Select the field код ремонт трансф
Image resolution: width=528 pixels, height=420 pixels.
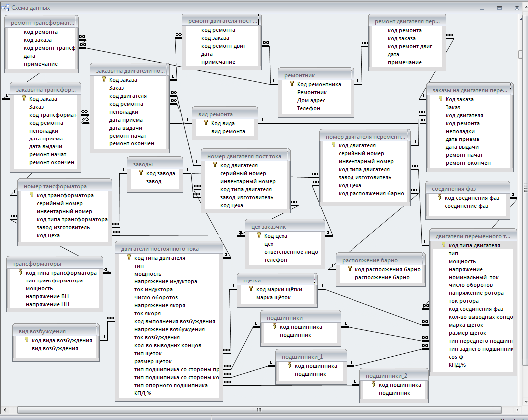click(x=49, y=48)
